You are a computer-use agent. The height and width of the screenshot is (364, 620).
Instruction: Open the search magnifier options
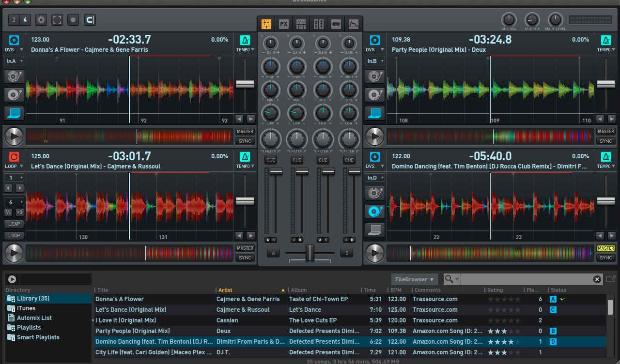click(451, 279)
